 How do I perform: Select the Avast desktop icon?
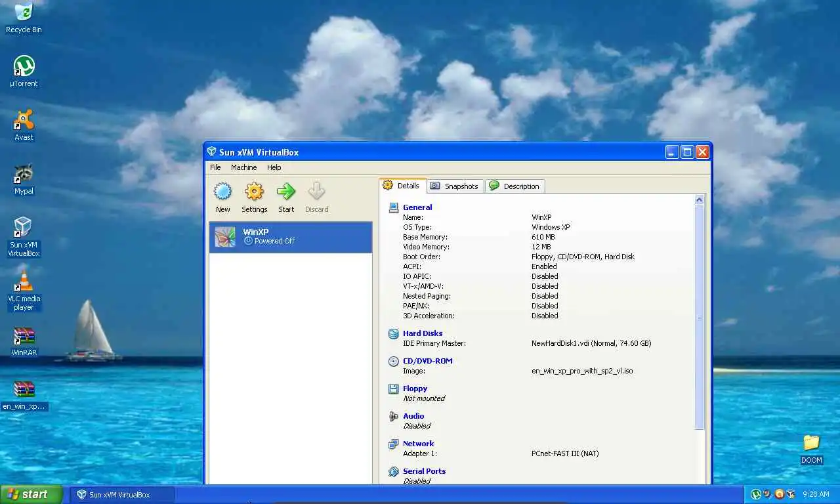click(x=24, y=125)
